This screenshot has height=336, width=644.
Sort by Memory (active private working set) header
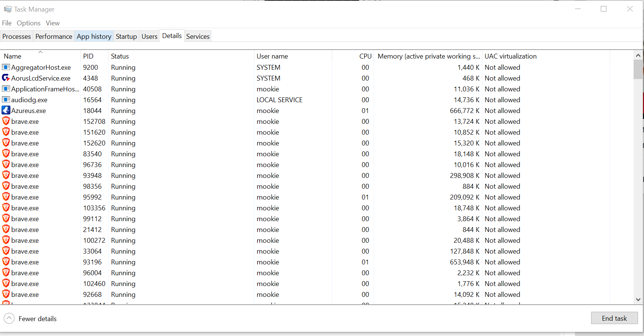(x=428, y=56)
